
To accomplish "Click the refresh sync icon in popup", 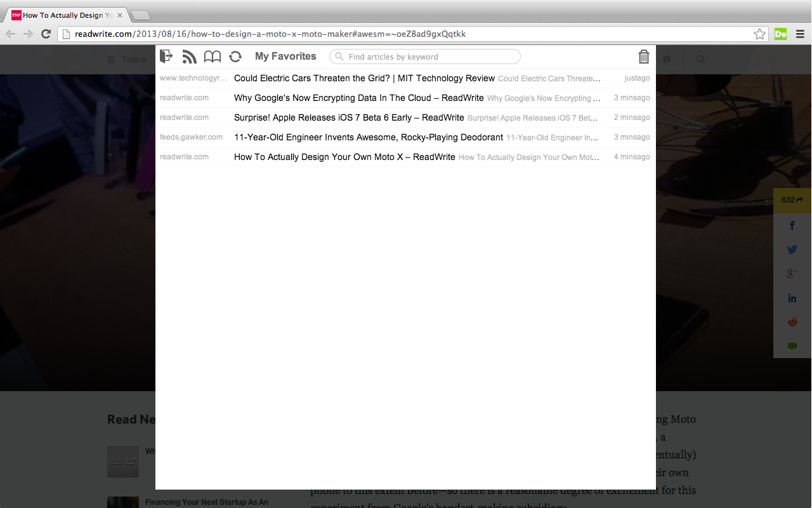I will tap(235, 57).
